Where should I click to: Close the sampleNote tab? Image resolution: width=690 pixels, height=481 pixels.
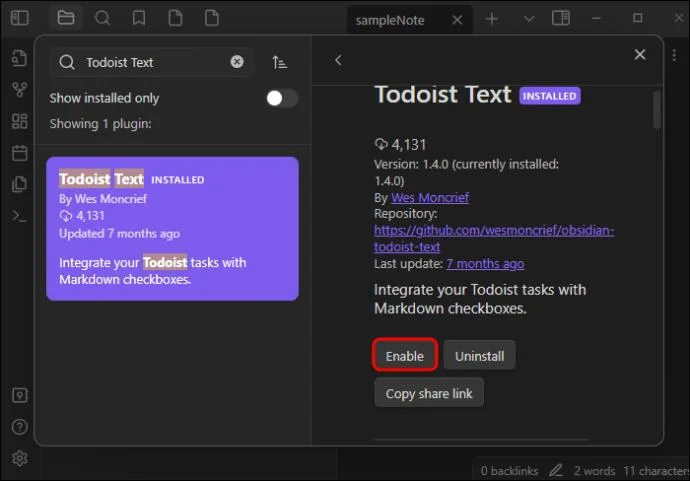(x=457, y=20)
